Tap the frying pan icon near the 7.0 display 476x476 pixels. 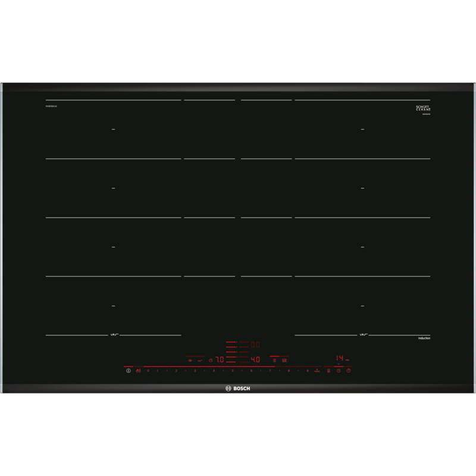[201, 360]
